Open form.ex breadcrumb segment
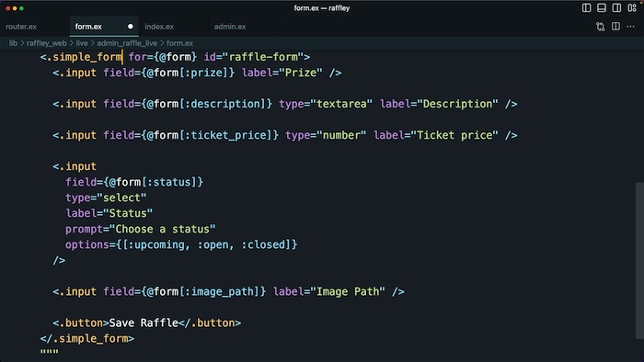 (179, 43)
